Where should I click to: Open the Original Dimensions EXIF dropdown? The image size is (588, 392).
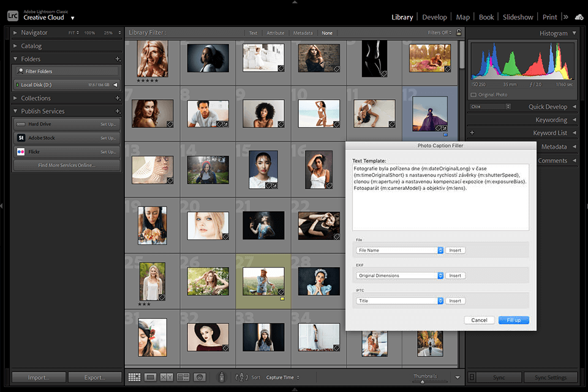pyautogui.click(x=399, y=276)
